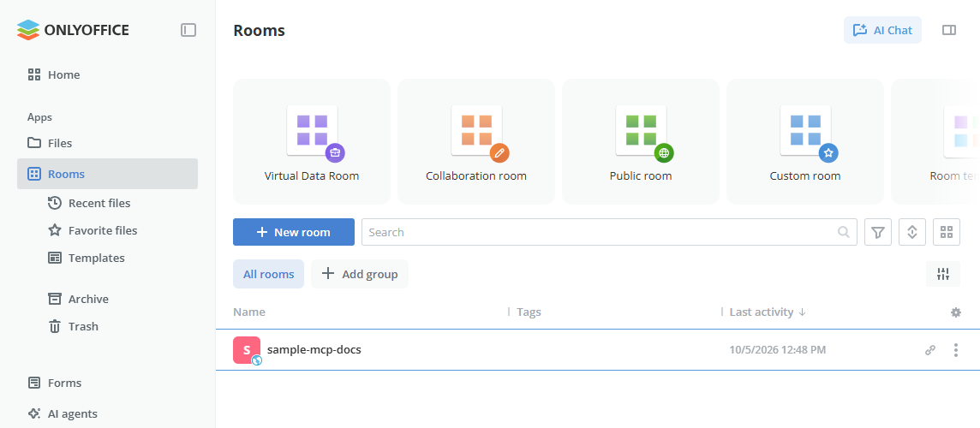
Task: Select the All rooms tab
Action: click(x=268, y=274)
